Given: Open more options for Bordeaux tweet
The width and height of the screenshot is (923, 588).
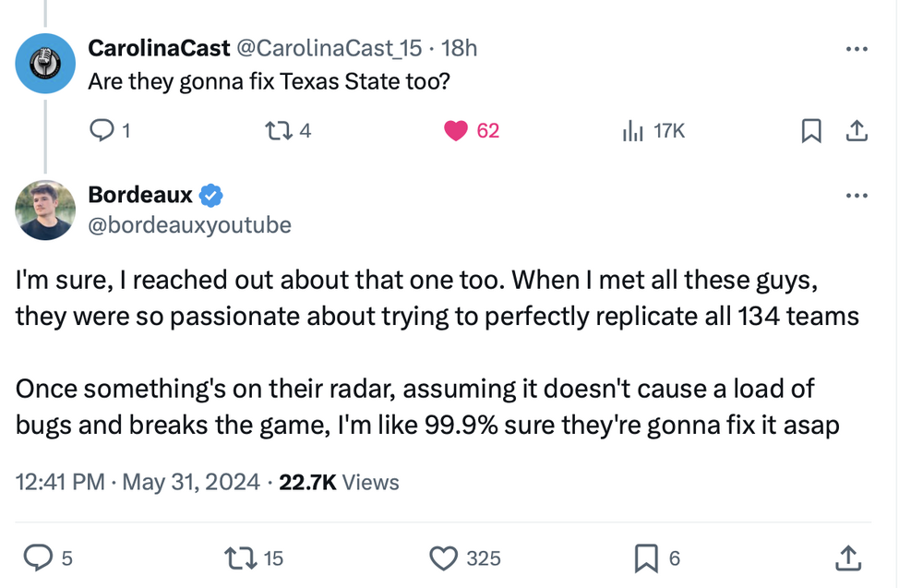Looking at the screenshot, I should 857,195.
